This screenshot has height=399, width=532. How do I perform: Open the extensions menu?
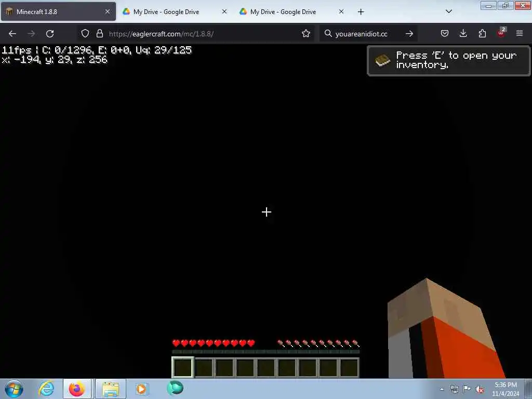482,33
